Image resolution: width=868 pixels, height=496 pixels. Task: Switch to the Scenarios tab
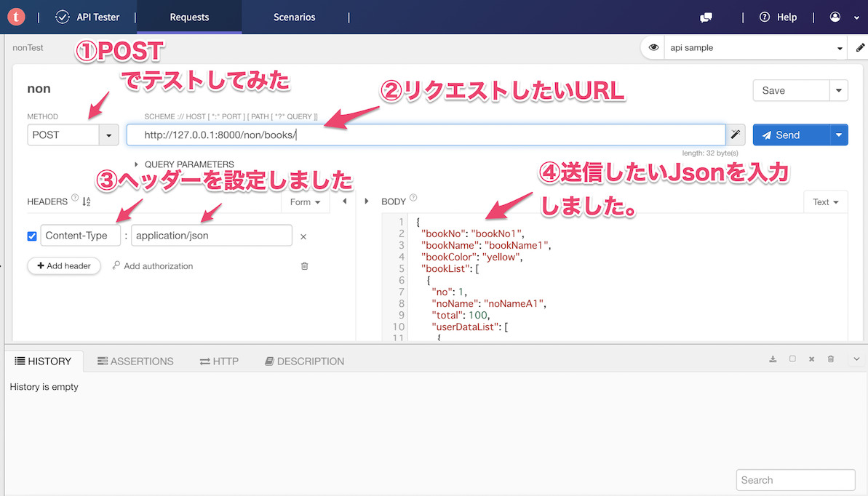tap(293, 17)
